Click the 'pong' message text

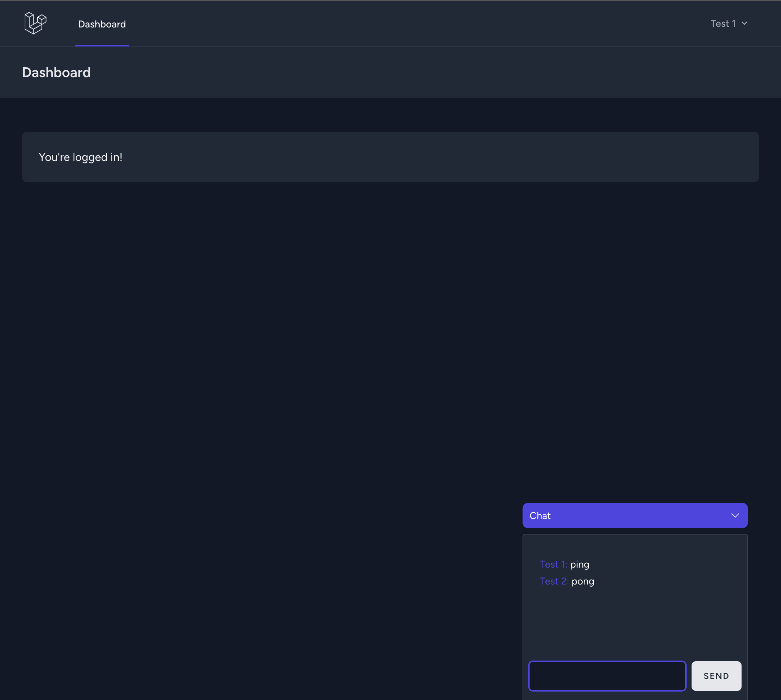click(582, 582)
